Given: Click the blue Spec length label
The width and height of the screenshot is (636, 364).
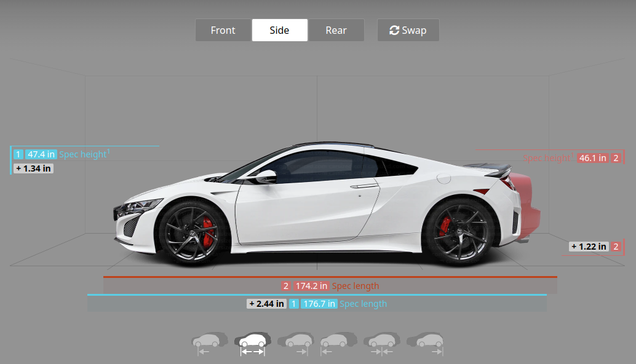Looking at the screenshot, I should pos(363,304).
